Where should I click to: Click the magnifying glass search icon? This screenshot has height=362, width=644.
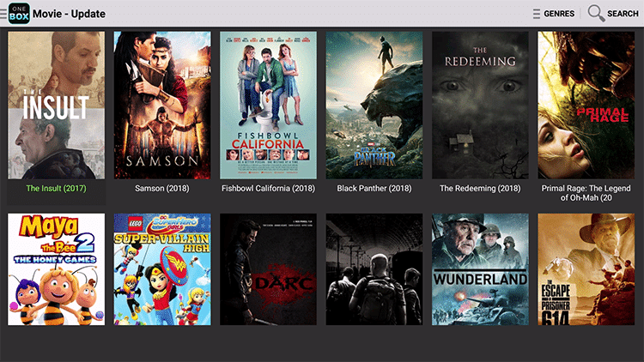(596, 13)
